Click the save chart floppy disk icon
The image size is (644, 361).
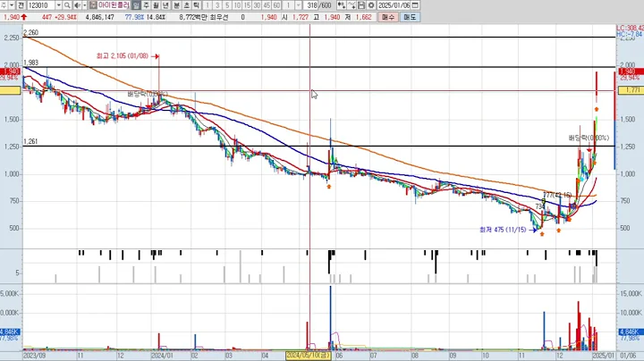[x=361, y=5]
